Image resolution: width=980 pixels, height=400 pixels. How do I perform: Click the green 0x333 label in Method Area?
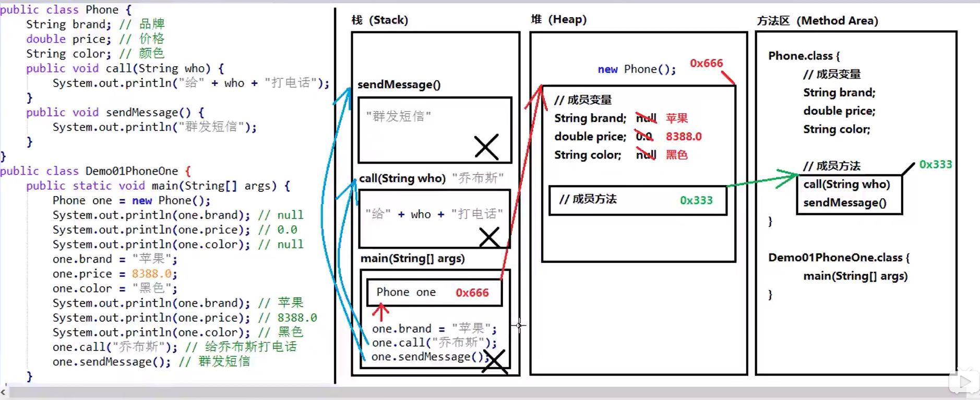[x=935, y=164]
